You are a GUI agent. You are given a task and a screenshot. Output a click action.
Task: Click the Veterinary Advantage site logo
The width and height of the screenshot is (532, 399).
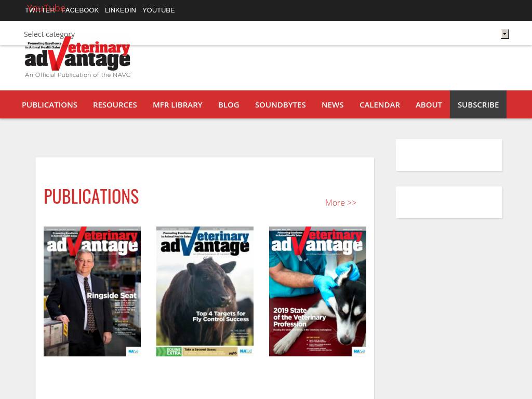point(77,58)
